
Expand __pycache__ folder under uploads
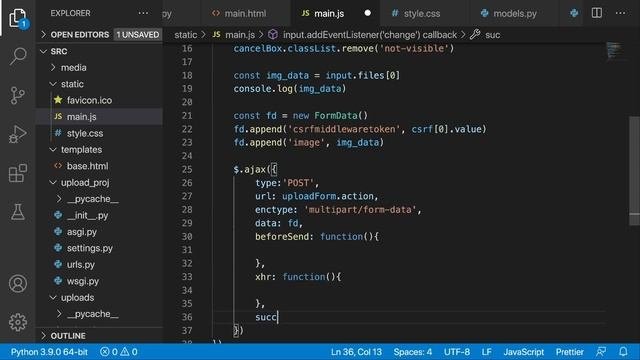pyautogui.click(x=93, y=314)
